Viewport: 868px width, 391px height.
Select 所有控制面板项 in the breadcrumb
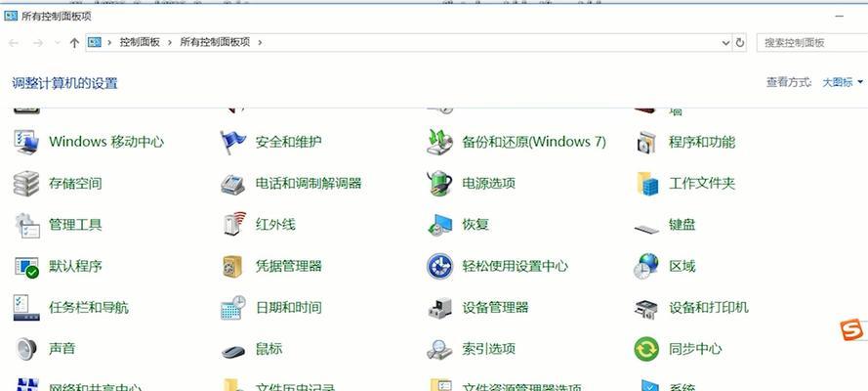(215, 42)
